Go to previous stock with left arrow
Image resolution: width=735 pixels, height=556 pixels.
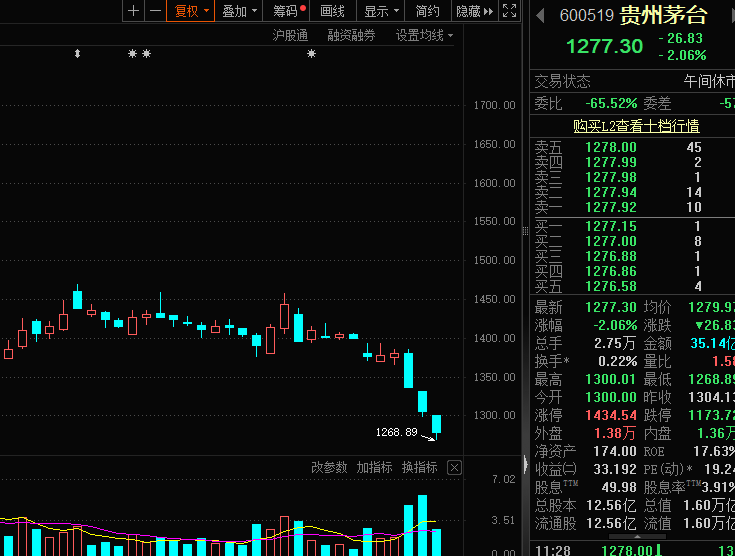tap(540, 15)
